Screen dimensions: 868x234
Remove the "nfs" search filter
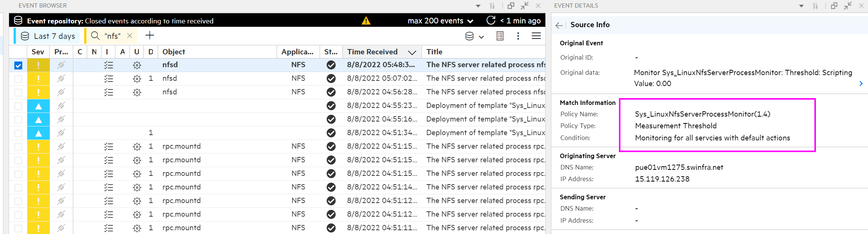click(129, 35)
